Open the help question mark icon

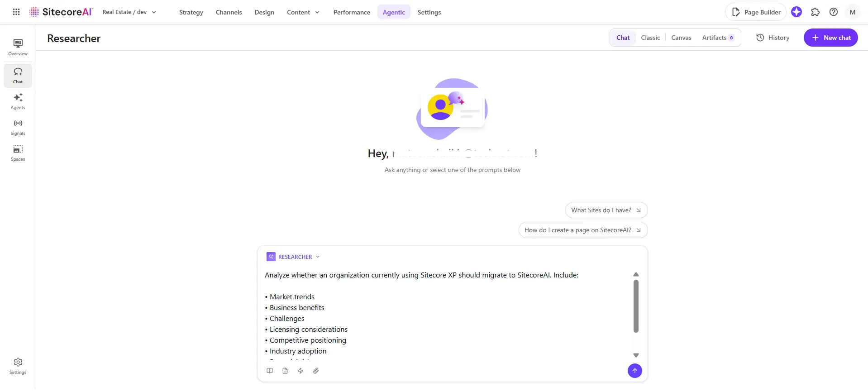pyautogui.click(x=834, y=12)
